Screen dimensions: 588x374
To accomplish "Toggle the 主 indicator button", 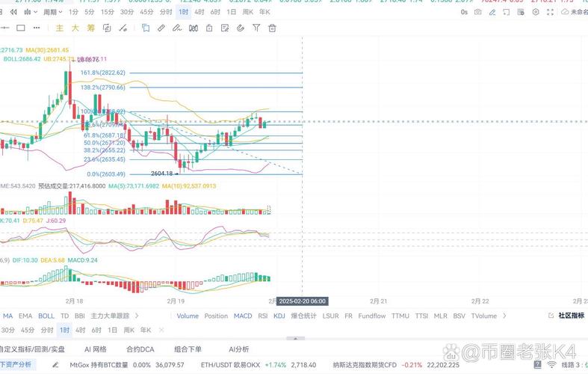I will [x=59, y=28].
